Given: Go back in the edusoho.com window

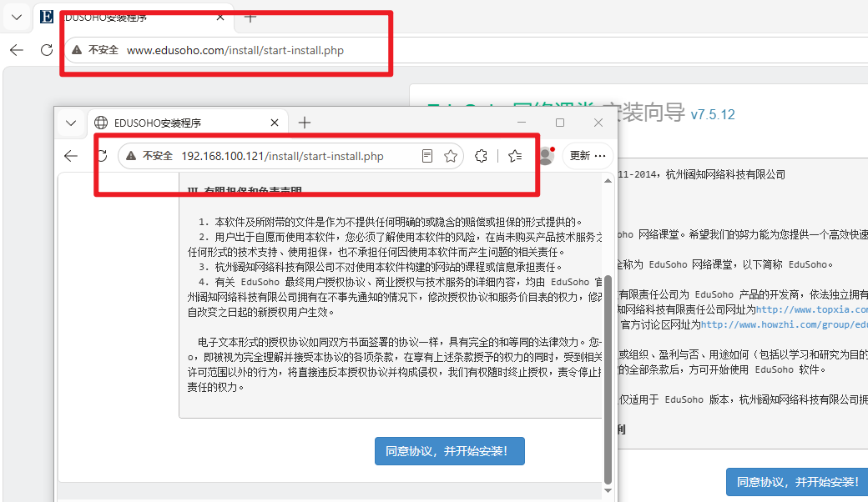Looking at the screenshot, I should coord(17,50).
